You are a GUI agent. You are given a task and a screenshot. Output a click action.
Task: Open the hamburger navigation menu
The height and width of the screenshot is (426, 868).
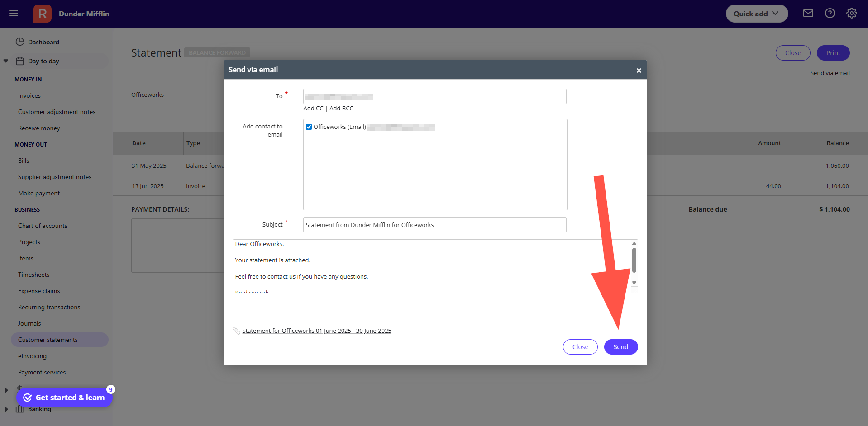[x=14, y=14]
